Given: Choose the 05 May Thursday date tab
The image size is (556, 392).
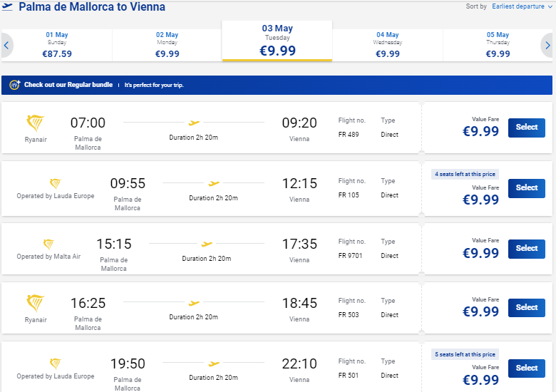Looking at the screenshot, I should 498,46.
